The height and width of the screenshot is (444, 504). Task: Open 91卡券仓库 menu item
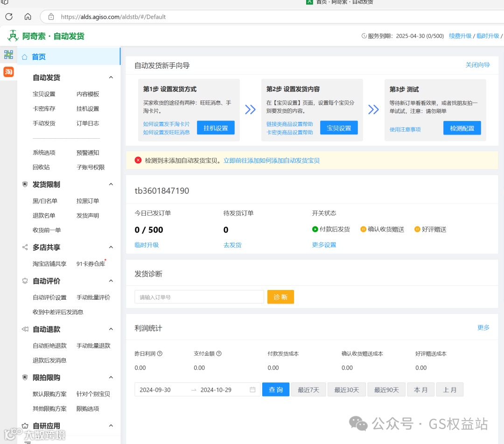click(x=91, y=264)
